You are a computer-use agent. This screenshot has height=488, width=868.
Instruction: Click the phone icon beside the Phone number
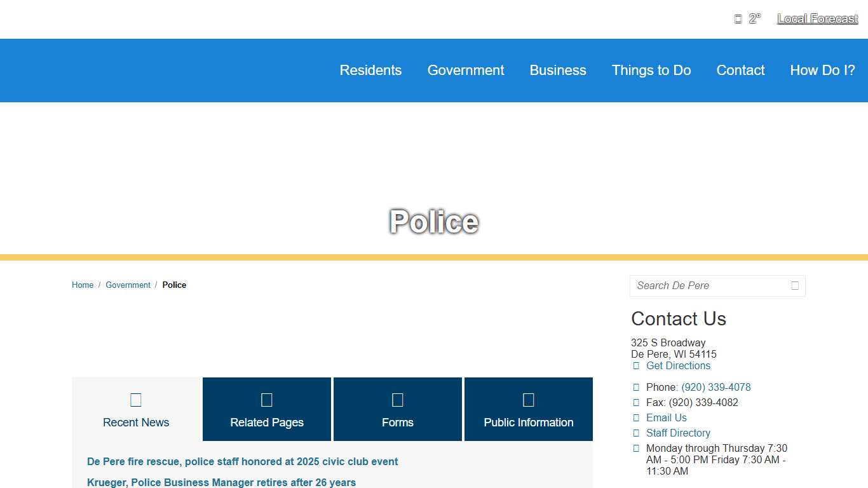point(636,388)
